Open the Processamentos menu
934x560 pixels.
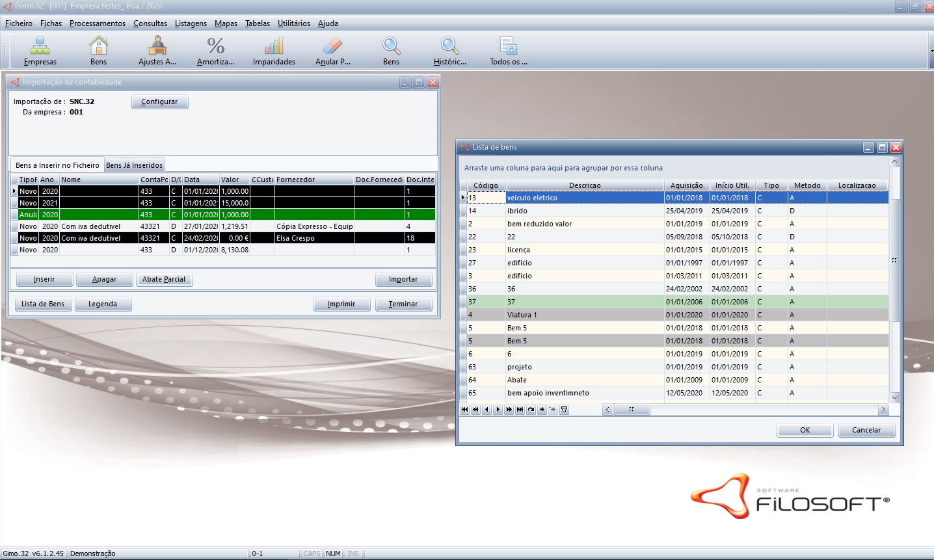point(98,23)
